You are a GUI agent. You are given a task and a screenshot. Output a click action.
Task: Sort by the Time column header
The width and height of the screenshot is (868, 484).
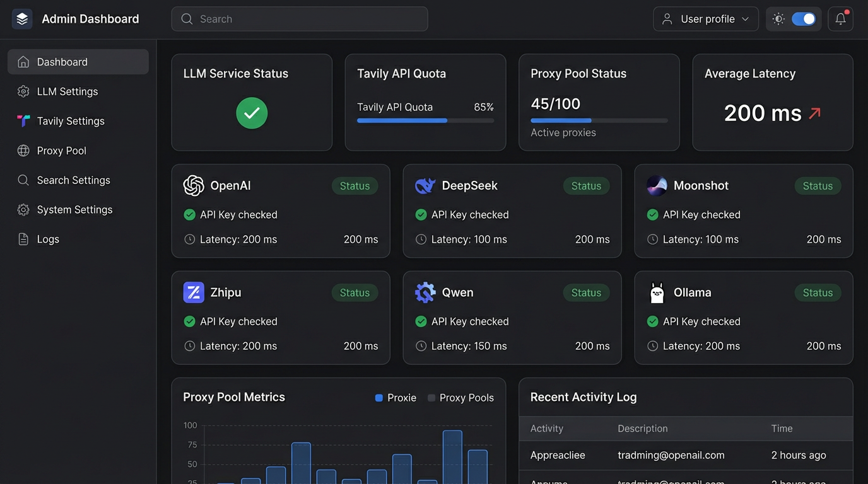(x=782, y=429)
